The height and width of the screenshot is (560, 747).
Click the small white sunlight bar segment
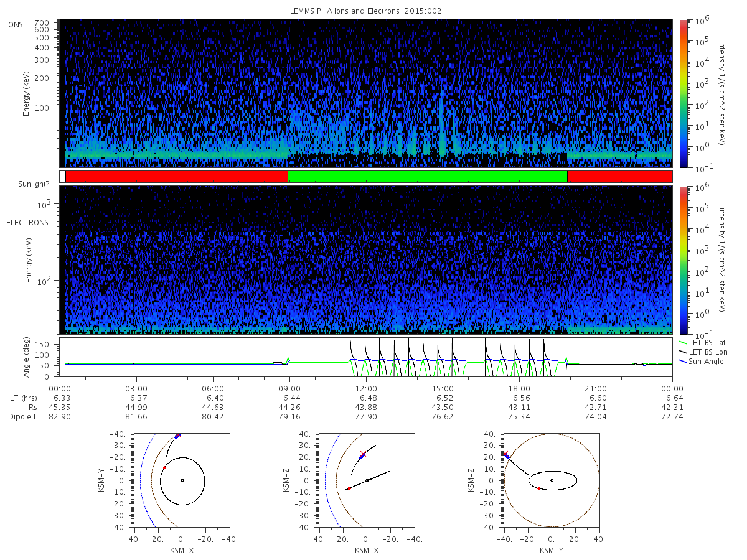coord(62,177)
